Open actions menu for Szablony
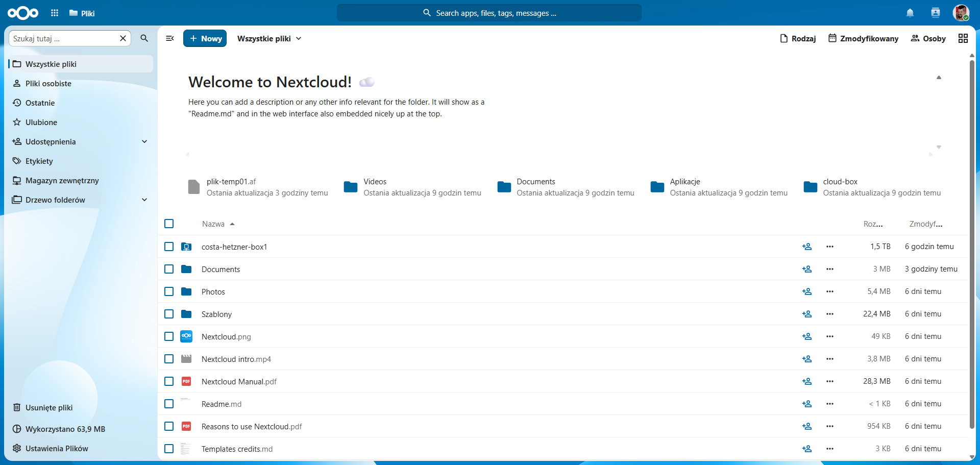This screenshot has height=465, width=980. pyautogui.click(x=830, y=314)
